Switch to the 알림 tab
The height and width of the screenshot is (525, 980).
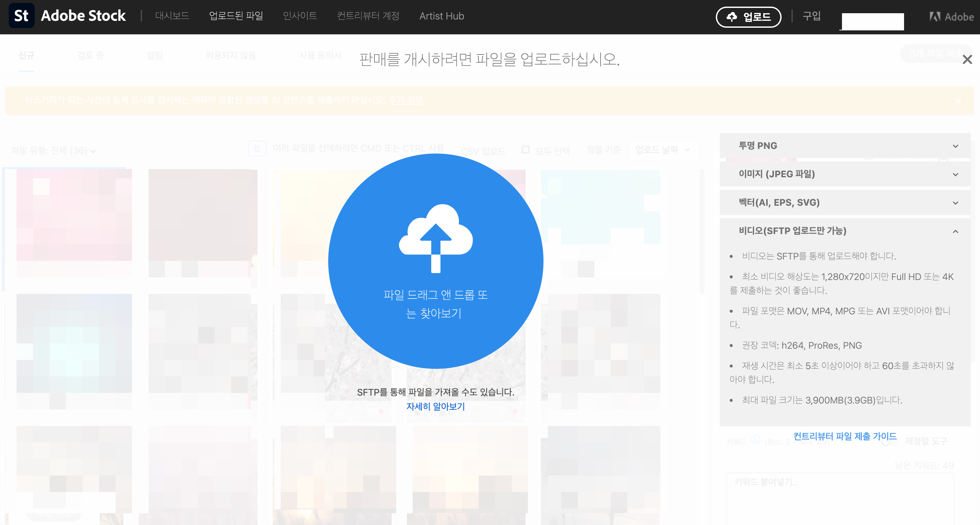click(155, 55)
